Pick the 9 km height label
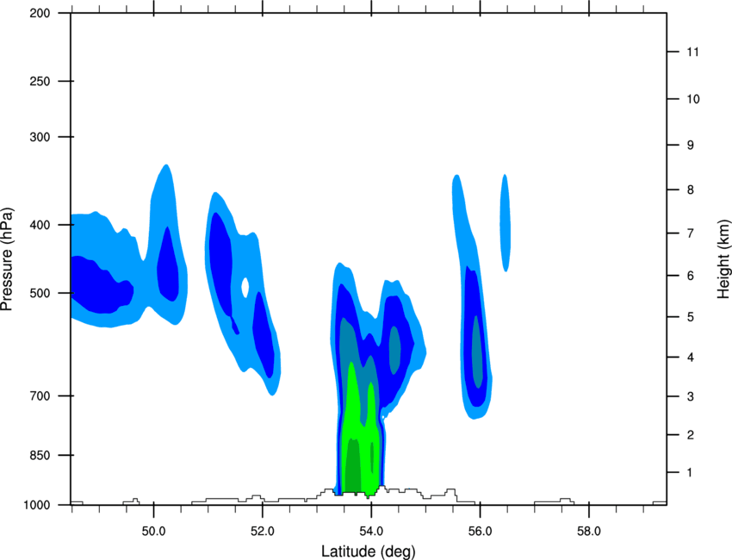732x560 pixels. tap(690, 146)
